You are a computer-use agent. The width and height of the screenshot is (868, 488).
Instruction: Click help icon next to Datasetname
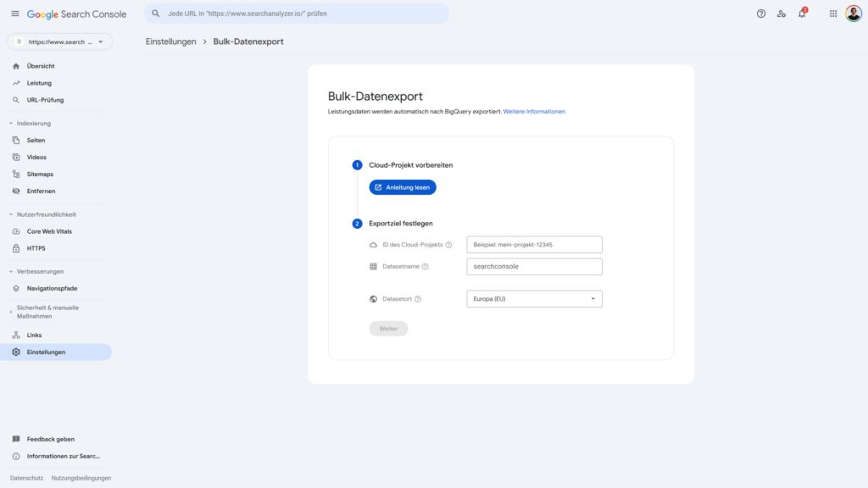(426, 266)
